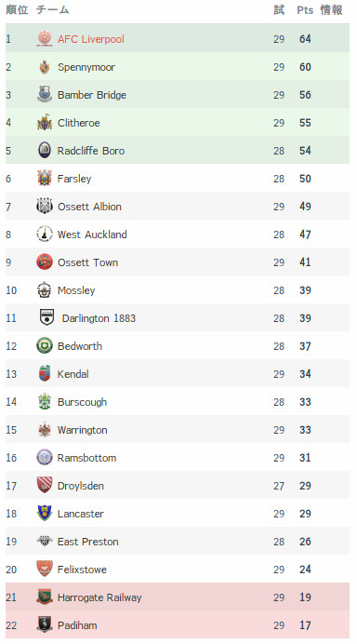Click the Spennymoor club badge
Screen dimensions: 357x644
coord(45,67)
